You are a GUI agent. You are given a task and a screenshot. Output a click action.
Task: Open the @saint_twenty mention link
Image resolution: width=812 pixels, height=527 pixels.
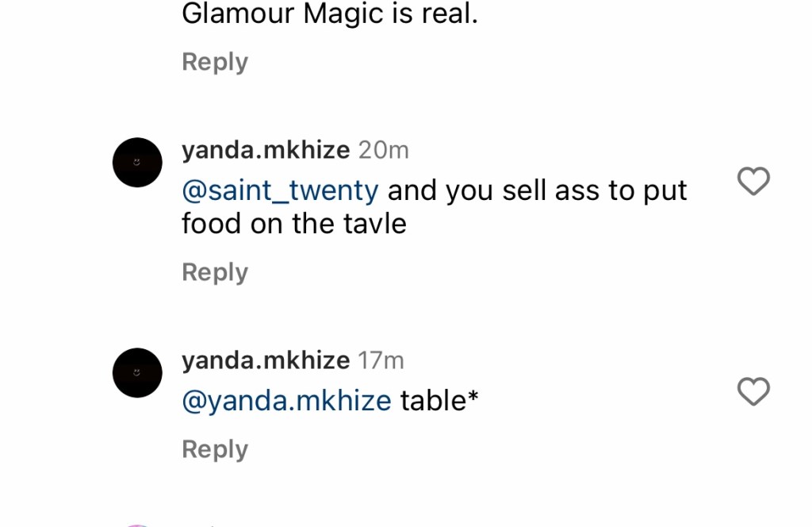tap(280, 191)
